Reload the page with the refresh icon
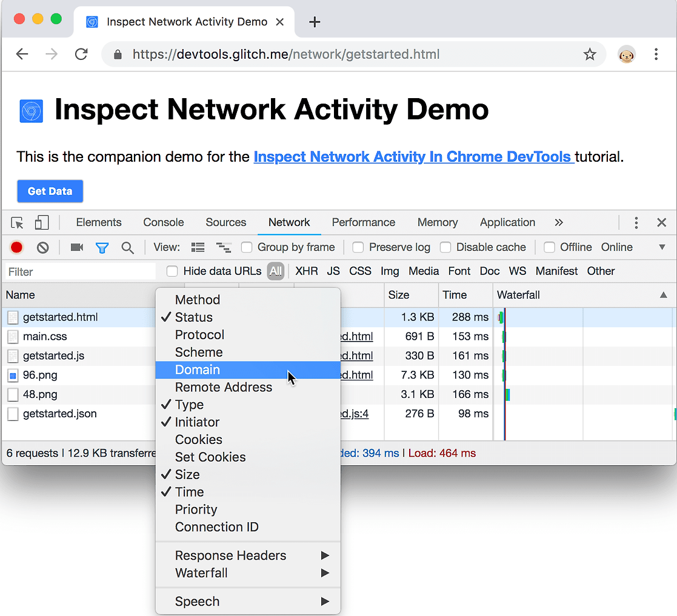The width and height of the screenshot is (677, 616). tap(81, 55)
